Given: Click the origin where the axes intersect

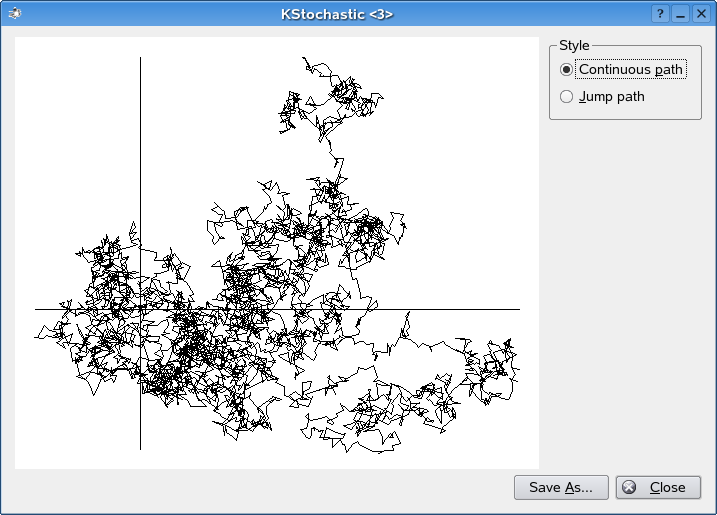Looking at the screenshot, I should point(140,309).
